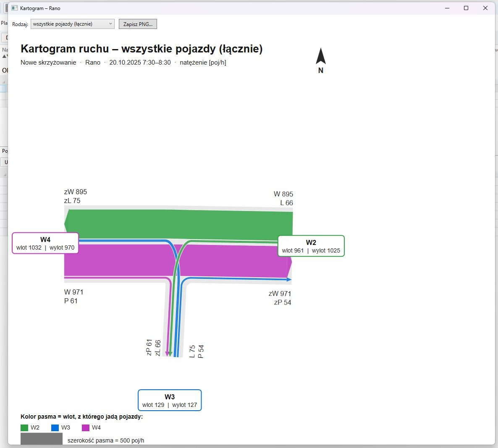The height and width of the screenshot is (448, 498).
Task: Select the W3 inlet label box
Action: pyautogui.click(x=170, y=401)
